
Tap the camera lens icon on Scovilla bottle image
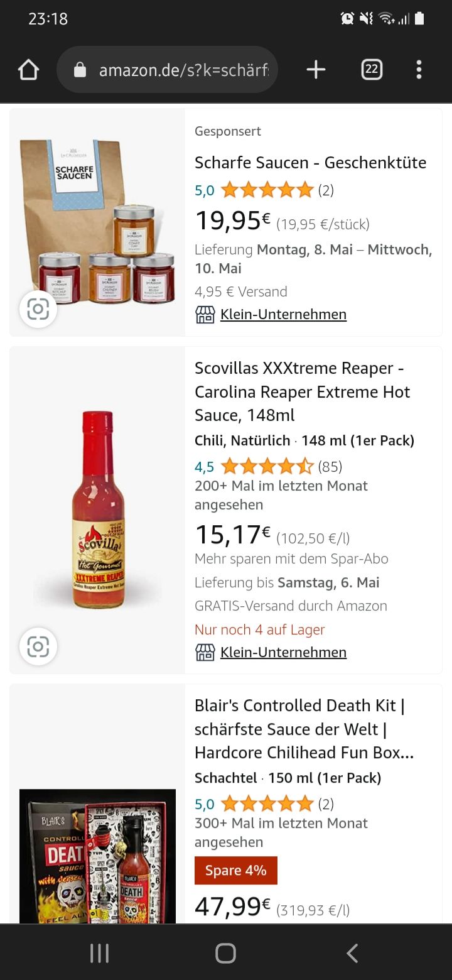(x=38, y=646)
